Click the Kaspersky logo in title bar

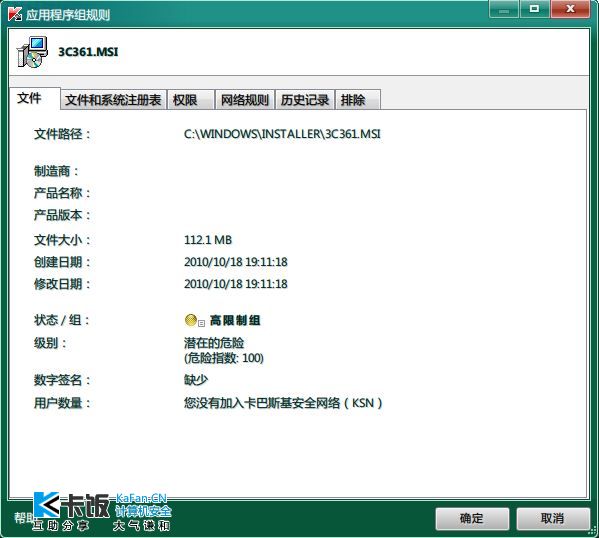(x=15, y=15)
